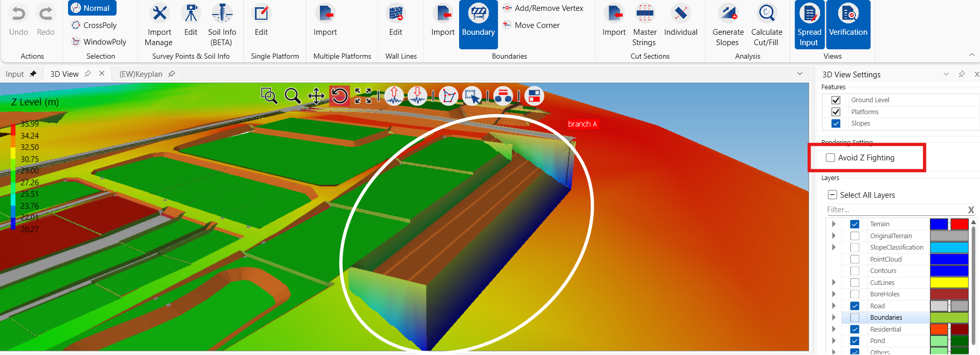Expand the BoreHoles layer node
This screenshot has width=980, height=355.
[834, 294]
